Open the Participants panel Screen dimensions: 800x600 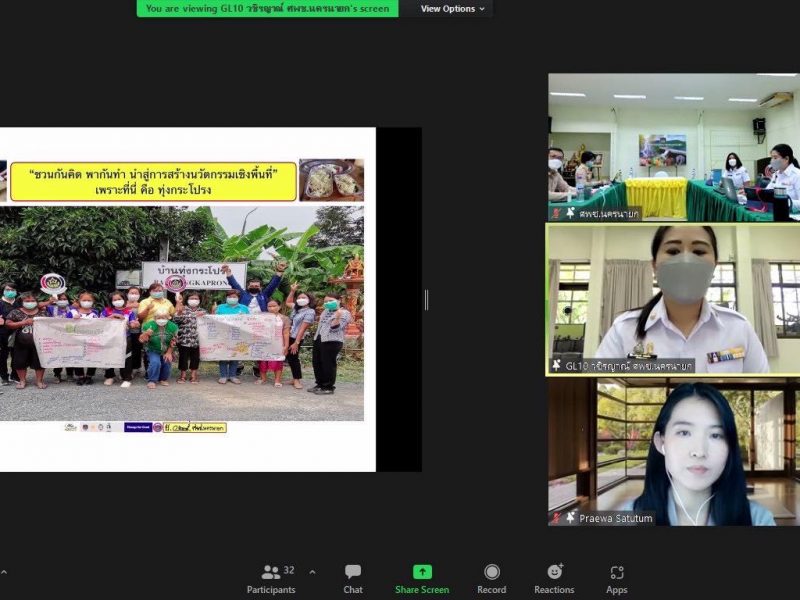point(271,578)
